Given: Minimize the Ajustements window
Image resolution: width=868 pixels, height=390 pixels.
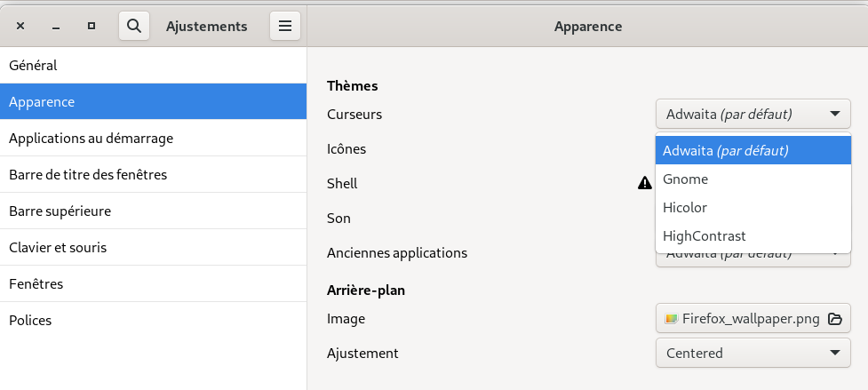Looking at the screenshot, I should [56, 27].
